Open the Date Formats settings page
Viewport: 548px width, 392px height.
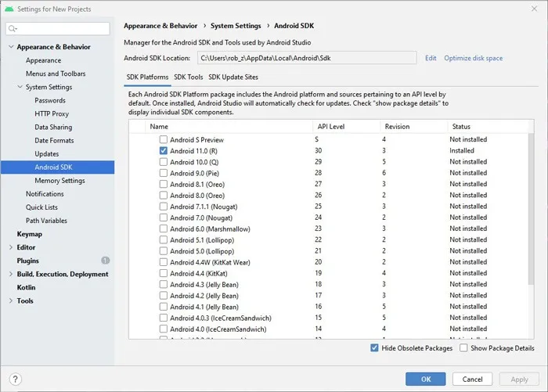click(54, 141)
